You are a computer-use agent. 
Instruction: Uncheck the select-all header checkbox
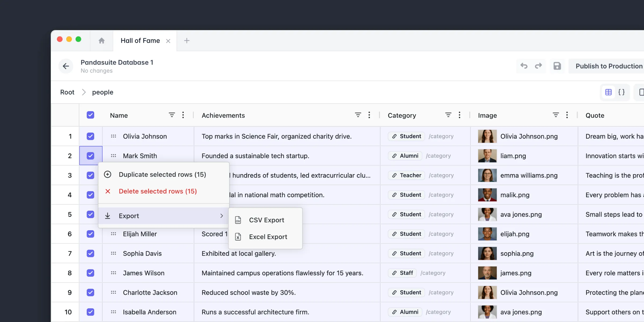[x=90, y=115]
